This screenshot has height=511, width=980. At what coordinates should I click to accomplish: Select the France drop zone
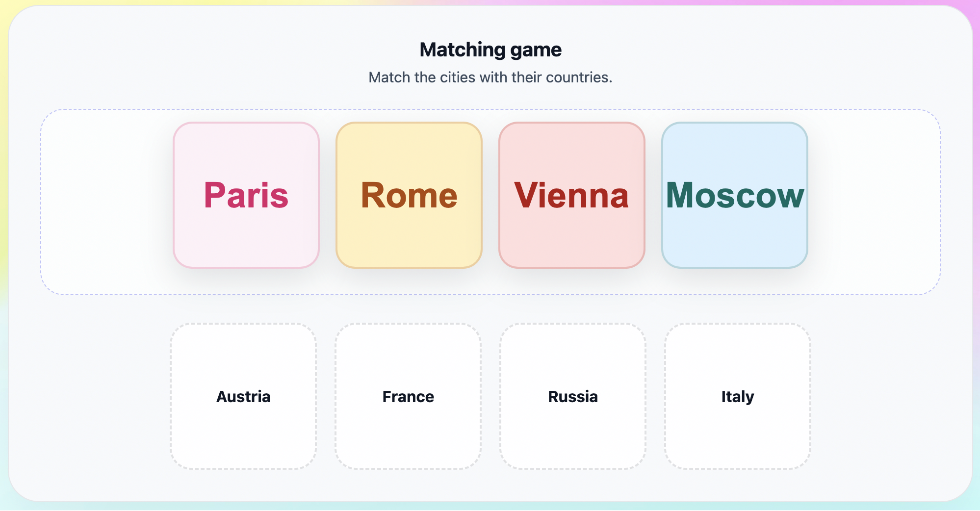(408, 422)
